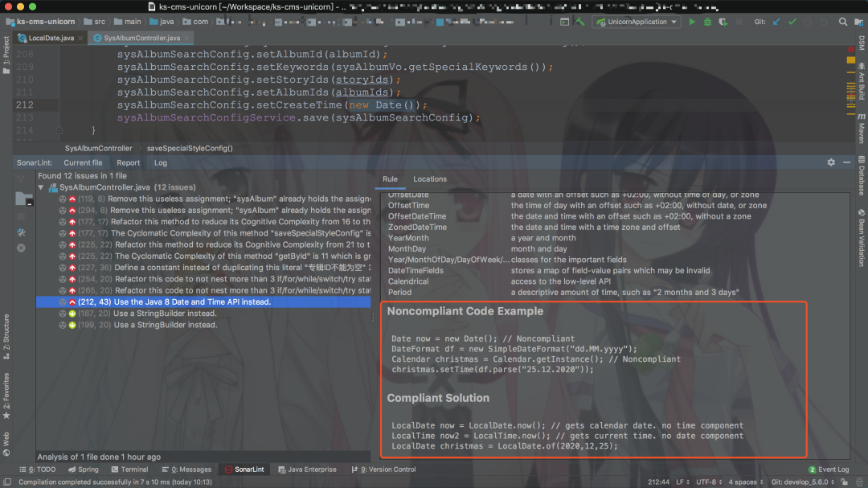Run UnicornApplication with the green play icon
868x488 pixels.
tap(692, 23)
